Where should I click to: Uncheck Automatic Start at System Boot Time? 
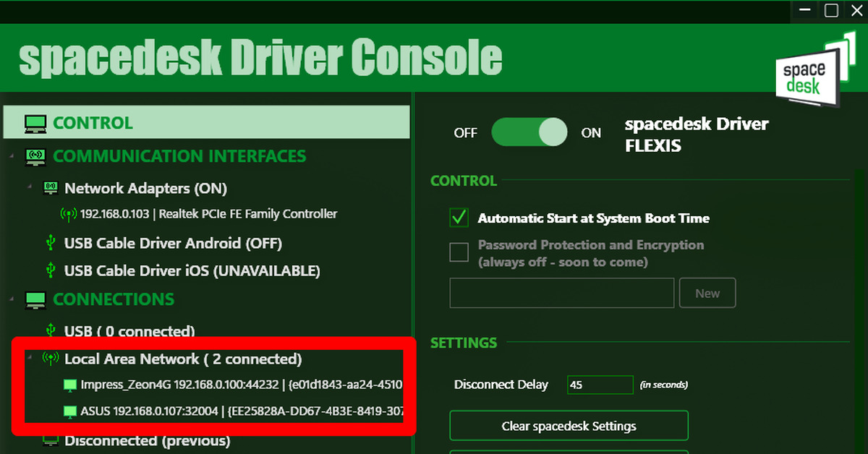click(459, 218)
